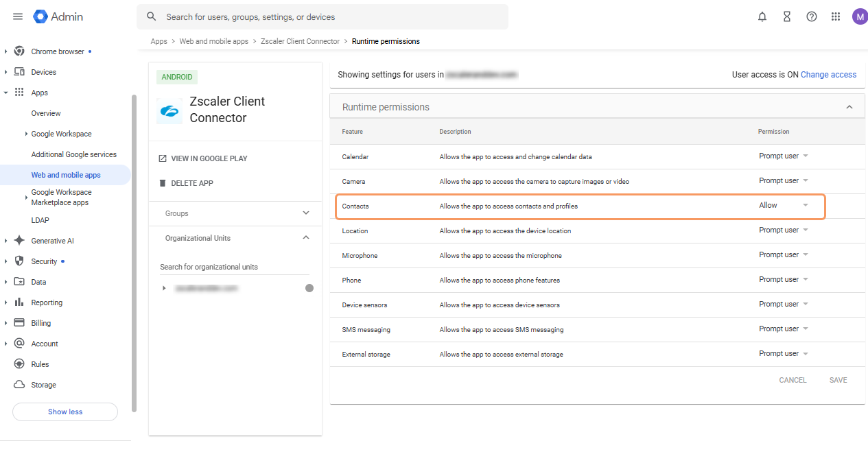Expand the Groups section
The width and height of the screenshot is (868, 452).
click(306, 213)
